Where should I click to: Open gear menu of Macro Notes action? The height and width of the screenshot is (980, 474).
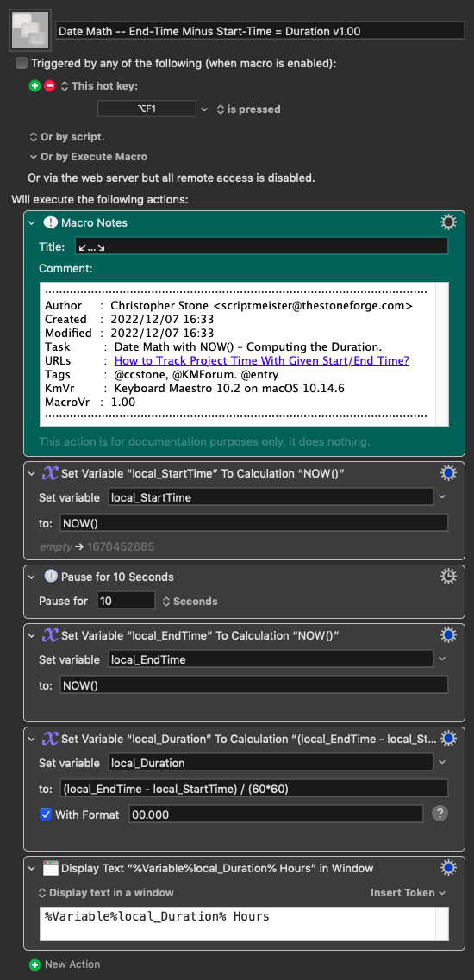[448, 222]
